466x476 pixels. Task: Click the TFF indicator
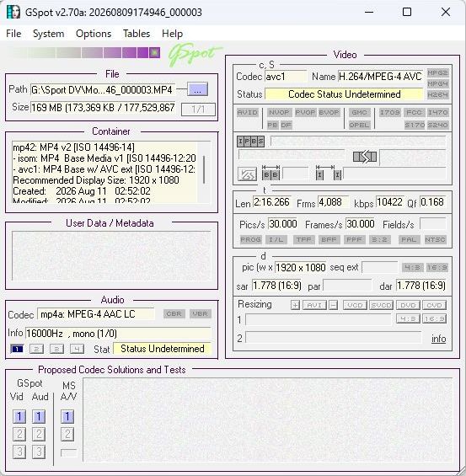(304, 239)
